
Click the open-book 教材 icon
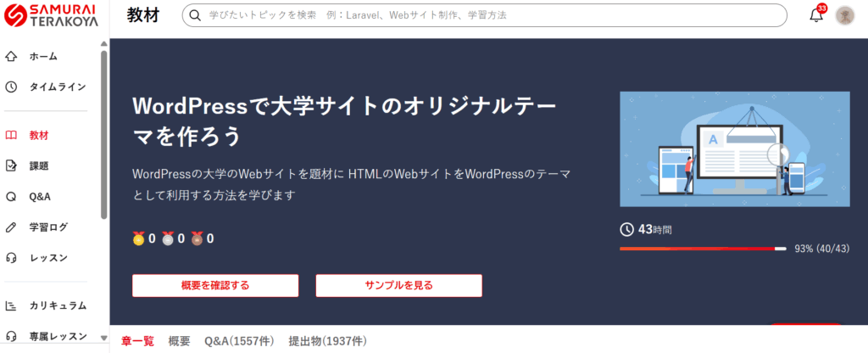pyautogui.click(x=12, y=135)
